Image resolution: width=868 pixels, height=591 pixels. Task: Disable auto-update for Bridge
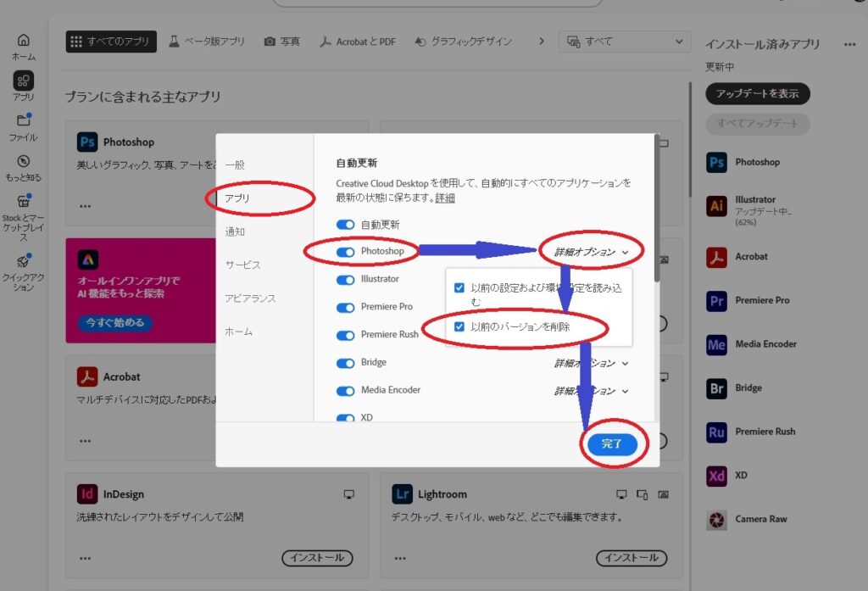pos(346,364)
